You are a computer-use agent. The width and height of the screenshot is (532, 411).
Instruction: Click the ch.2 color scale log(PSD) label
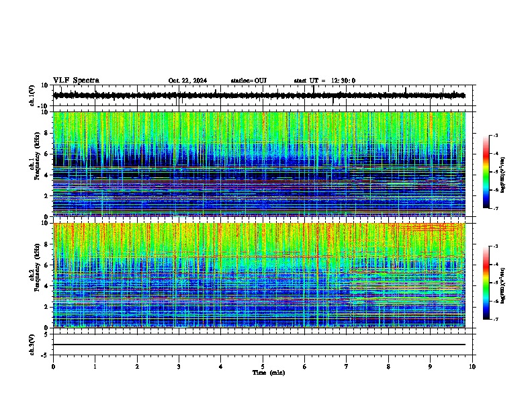pos(503,285)
